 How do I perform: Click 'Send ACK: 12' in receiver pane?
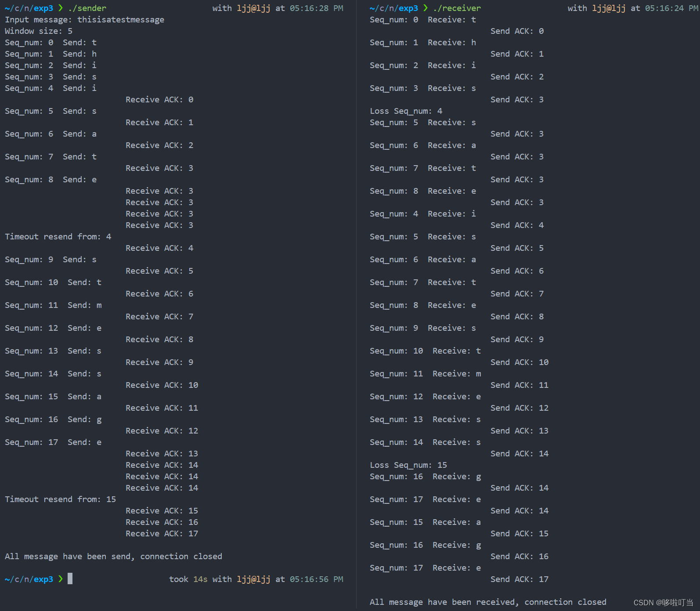point(520,408)
